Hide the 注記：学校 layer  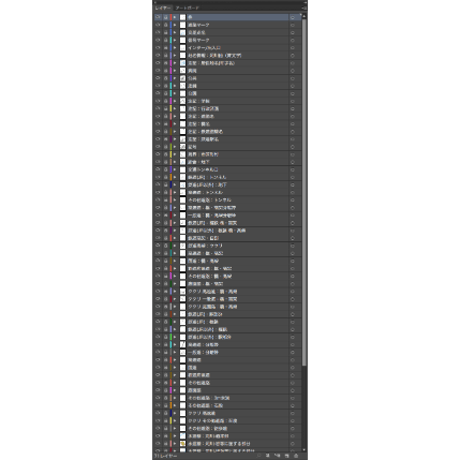tap(158, 101)
